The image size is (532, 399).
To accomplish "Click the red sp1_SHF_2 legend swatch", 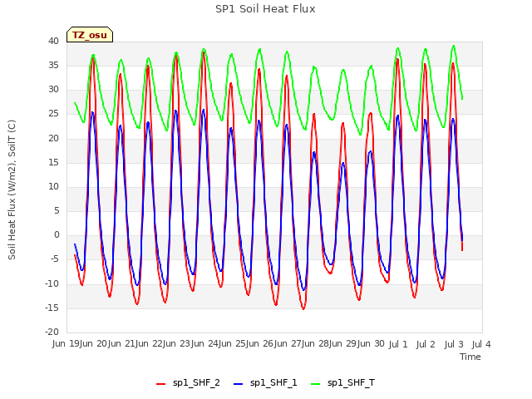I will click(x=160, y=384).
